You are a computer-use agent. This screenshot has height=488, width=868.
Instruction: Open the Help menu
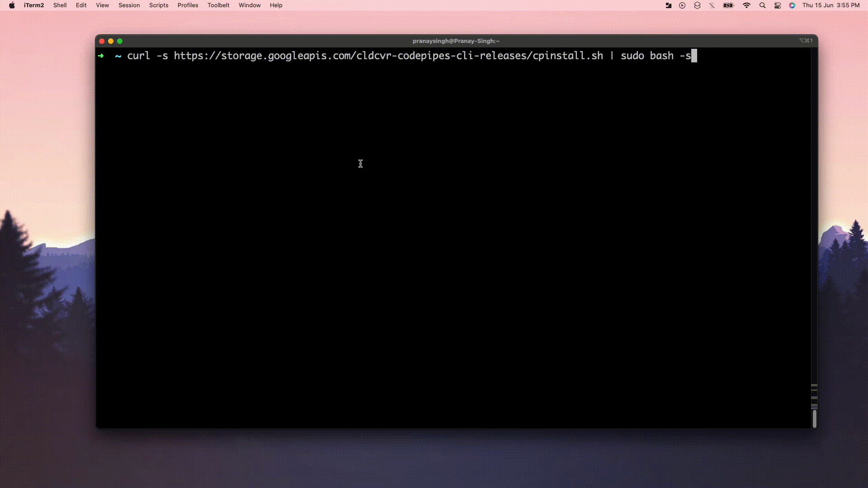275,5
